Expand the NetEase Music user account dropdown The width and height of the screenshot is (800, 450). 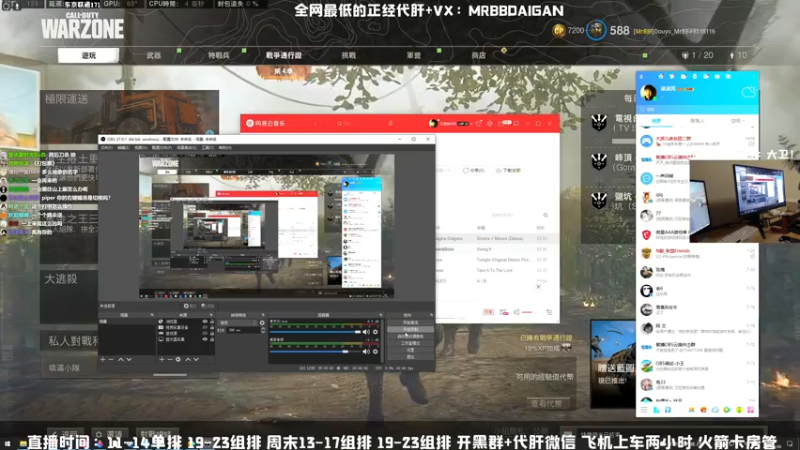tap(472, 123)
